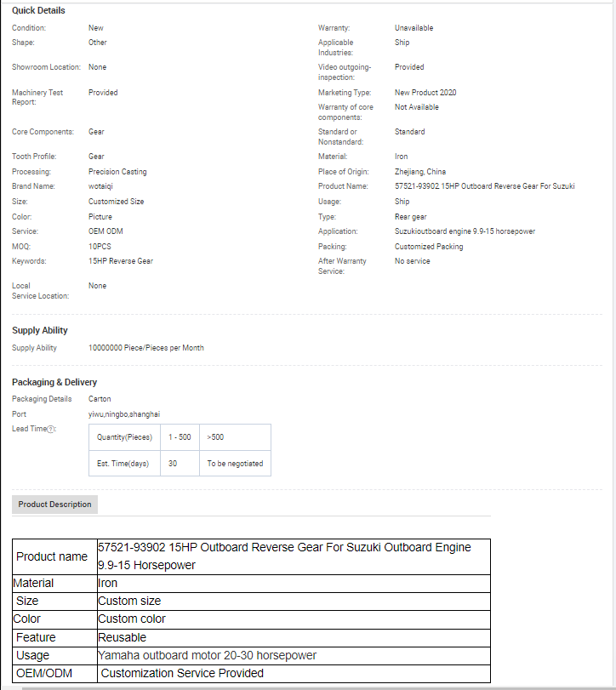Viewport: 616px width, 690px height.
Task: Click the Packaging & Delivery section heading
Action: click(x=54, y=382)
